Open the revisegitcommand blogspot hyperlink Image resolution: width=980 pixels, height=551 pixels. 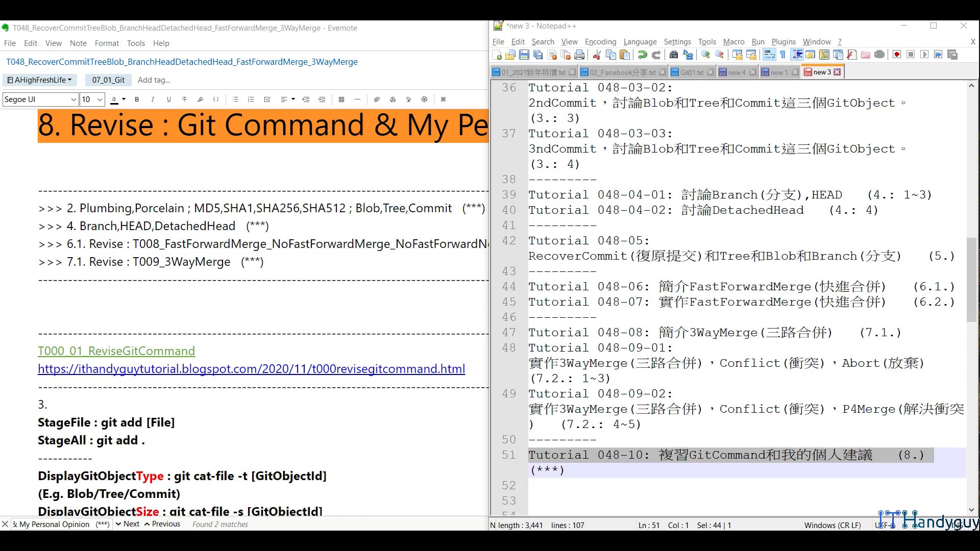coord(250,368)
